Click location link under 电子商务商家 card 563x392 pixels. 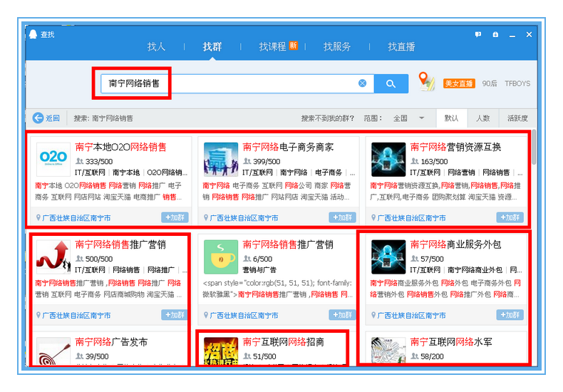click(244, 218)
